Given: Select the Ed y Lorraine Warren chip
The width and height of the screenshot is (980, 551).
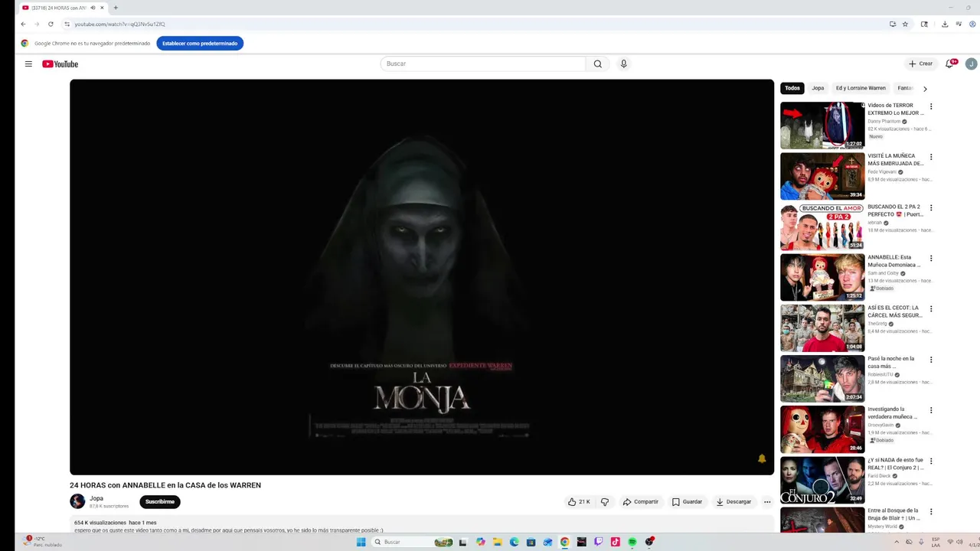Looking at the screenshot, I should [861, 88].
